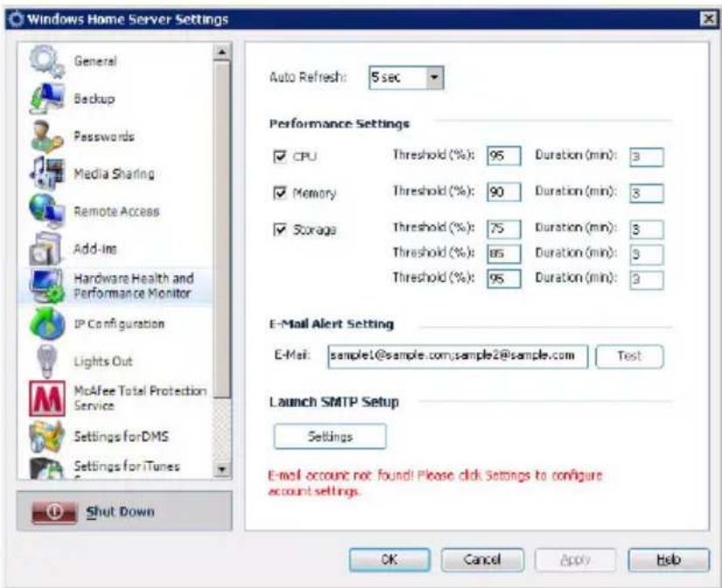Click the red Shut Down power icon
Viewport: 722px width, 588px height.
coord(54,512)
